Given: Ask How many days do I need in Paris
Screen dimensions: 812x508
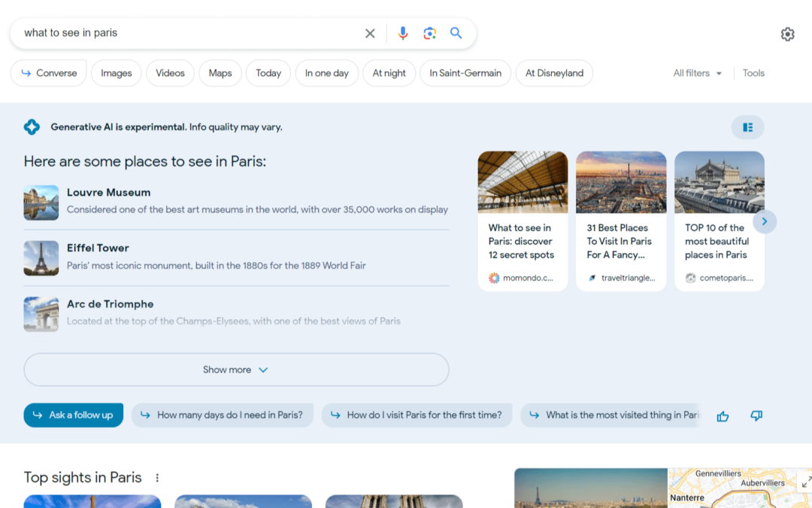Looking at the screenshot, I should tap(223, 415).
